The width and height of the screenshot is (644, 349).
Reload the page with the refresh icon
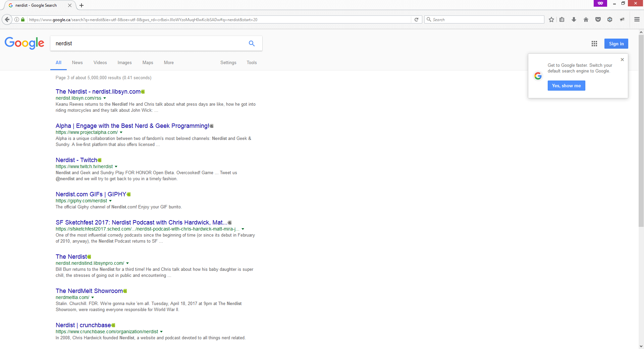416,20
